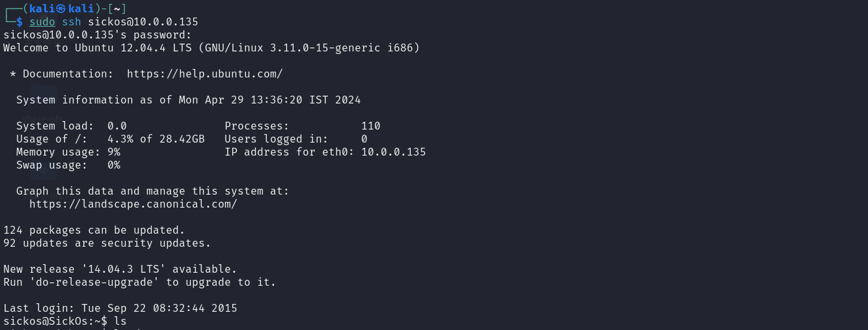Click the Kali ㉿ symbol in the prompt

click(x=61, y=8)
